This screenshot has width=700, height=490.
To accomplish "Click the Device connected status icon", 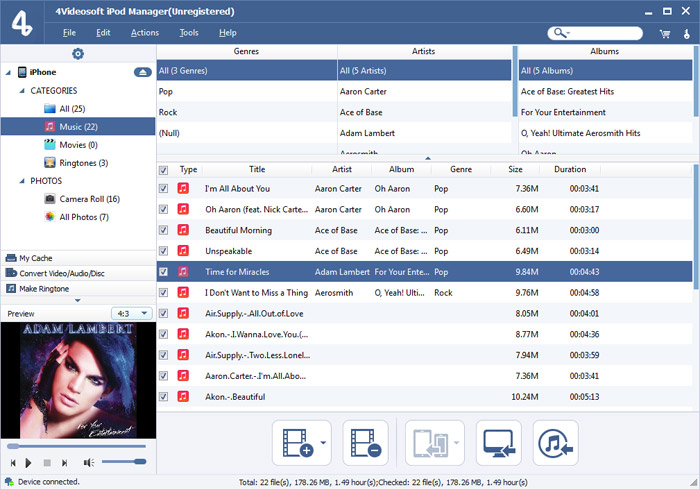I will (9, 482).
